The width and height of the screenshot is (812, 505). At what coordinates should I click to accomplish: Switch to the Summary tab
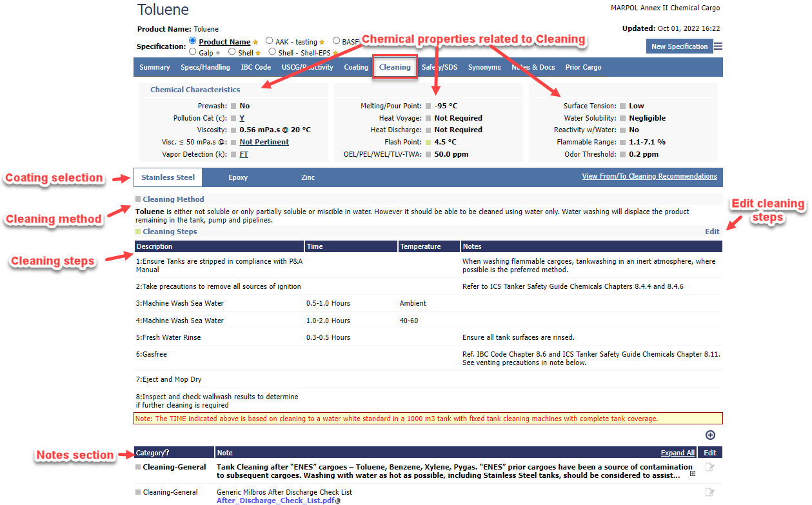tap(155, 67)
